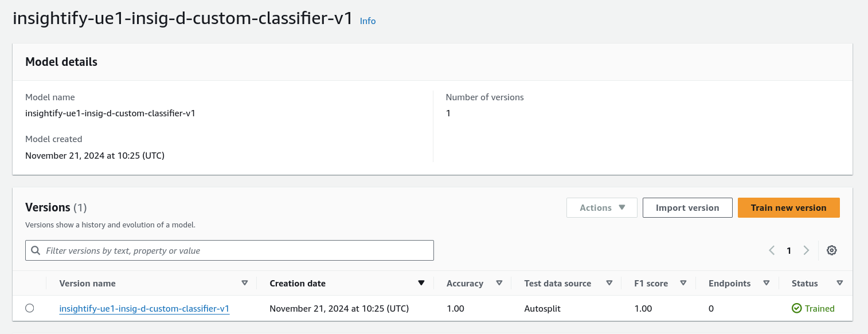The image size is (868, 334).
Task: Click the Endpoints column filter triangle
Action: click(x=766, y=283)
